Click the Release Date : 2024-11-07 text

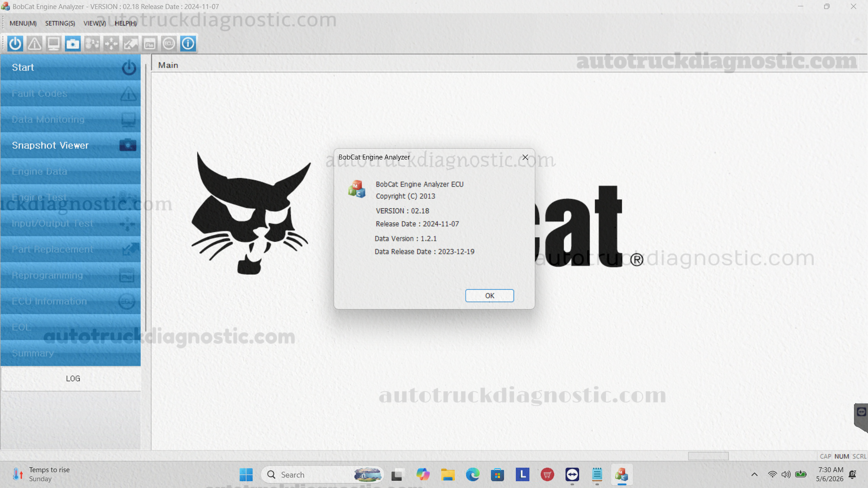click(417, 224)
